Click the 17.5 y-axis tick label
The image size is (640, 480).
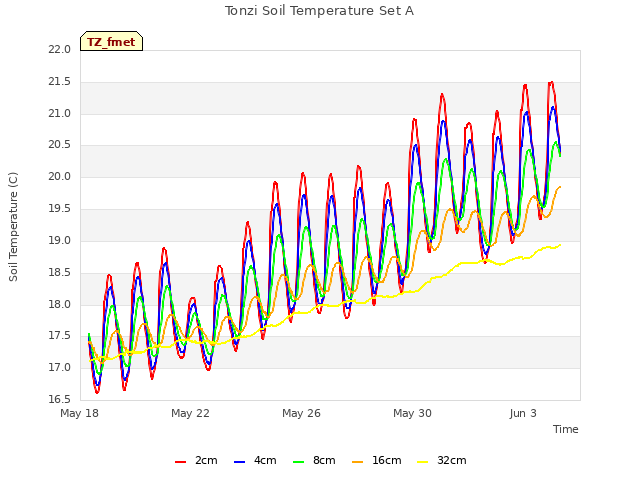click(60, 336)
